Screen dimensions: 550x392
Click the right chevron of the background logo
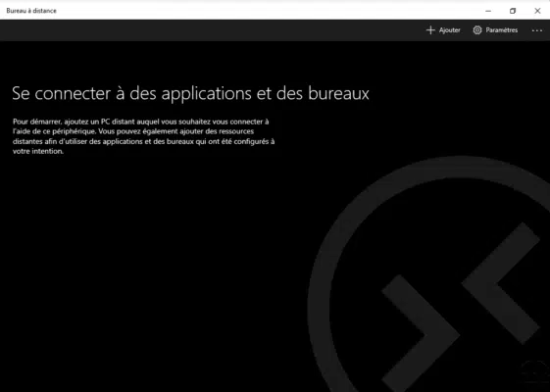pos(501,282)
